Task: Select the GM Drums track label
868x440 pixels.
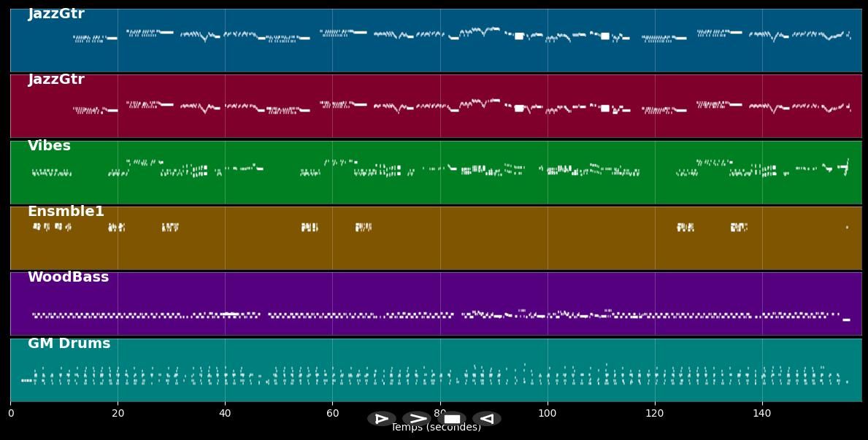Action: [69, 344]
